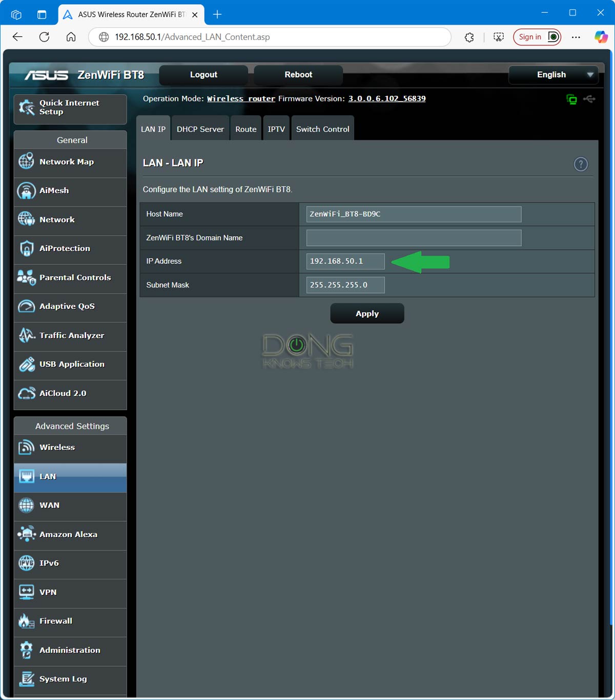Refresh the page with reload icon
615x700 pixels.
point(45,37)
